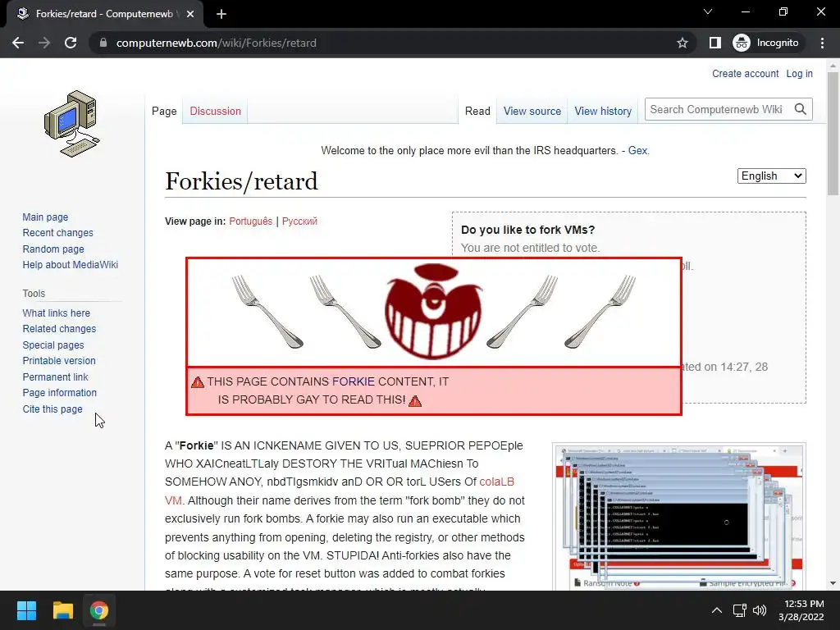Screen dimensions: 840x630
Task: Go to a Random page
Action: pyautogui.click(x=53, y=249)
